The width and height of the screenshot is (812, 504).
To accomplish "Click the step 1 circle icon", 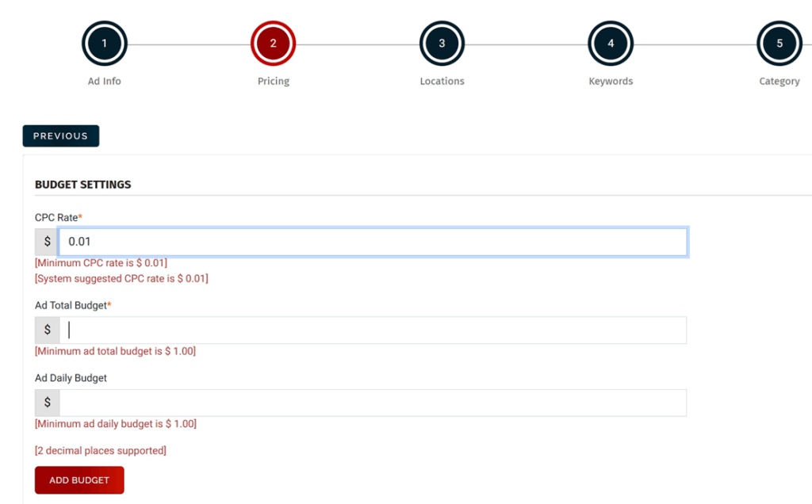I will tap(104, 44).
